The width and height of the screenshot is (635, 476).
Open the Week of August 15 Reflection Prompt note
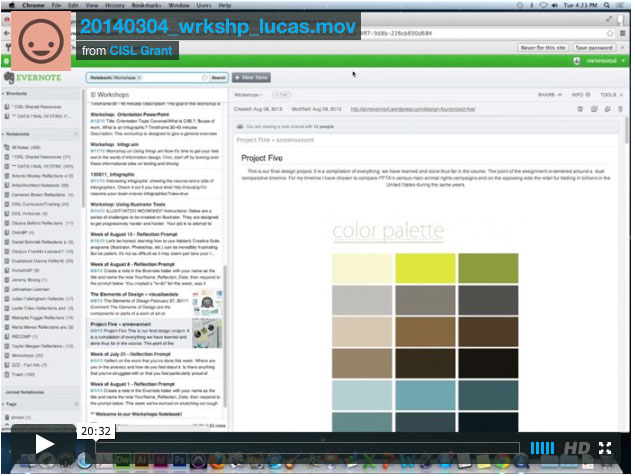155,244
